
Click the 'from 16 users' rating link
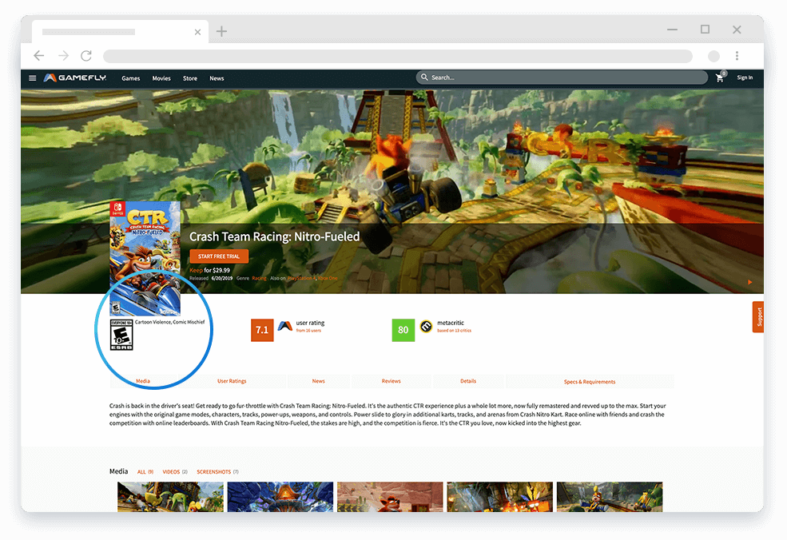click(308, 331)
